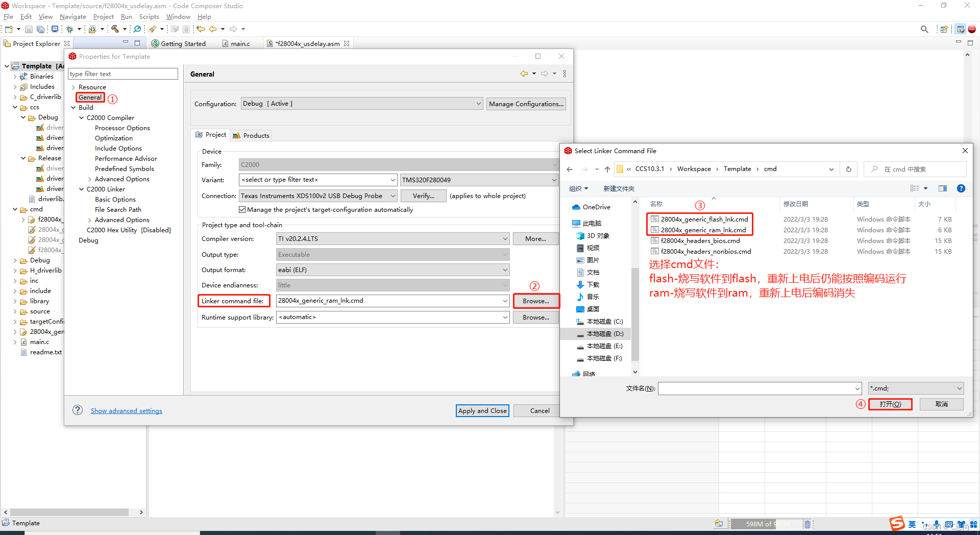The width and height of the screenshot is (980, 535).
Task: Click the back arrow in Properties header
Action: point(524,74)
